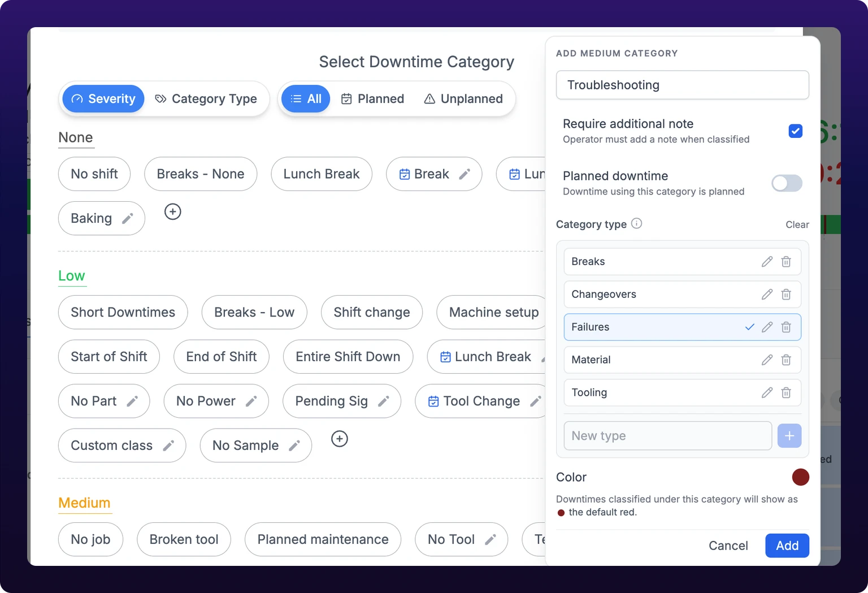Delete the Tooling category type

pos(786,393)
